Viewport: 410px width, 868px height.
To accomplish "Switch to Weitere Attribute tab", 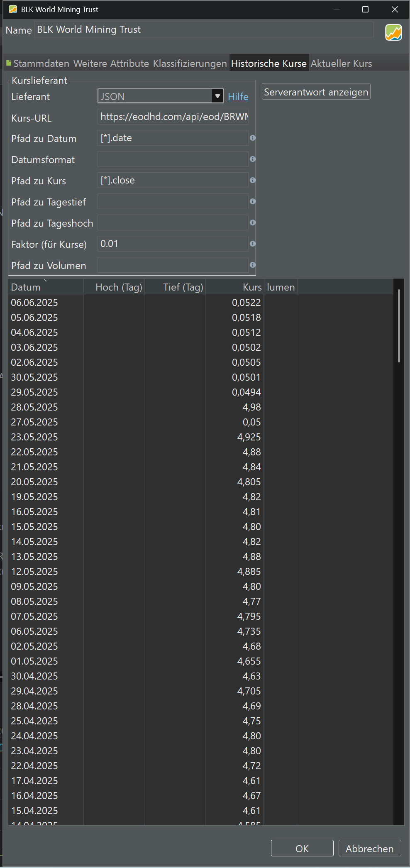I will coord(111,64).
